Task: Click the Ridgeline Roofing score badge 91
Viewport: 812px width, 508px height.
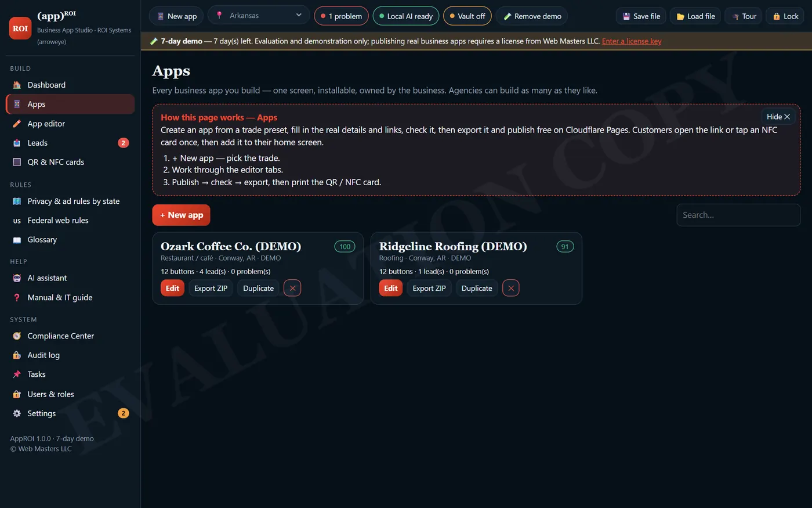Action: [x=565, y=247]
